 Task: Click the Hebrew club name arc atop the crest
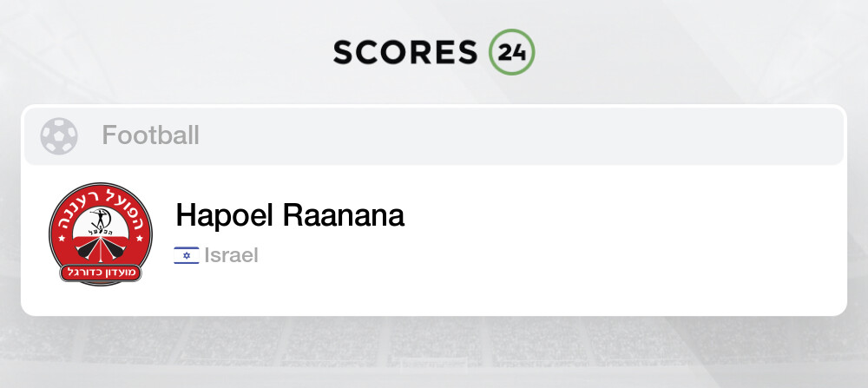coord(100,200)
